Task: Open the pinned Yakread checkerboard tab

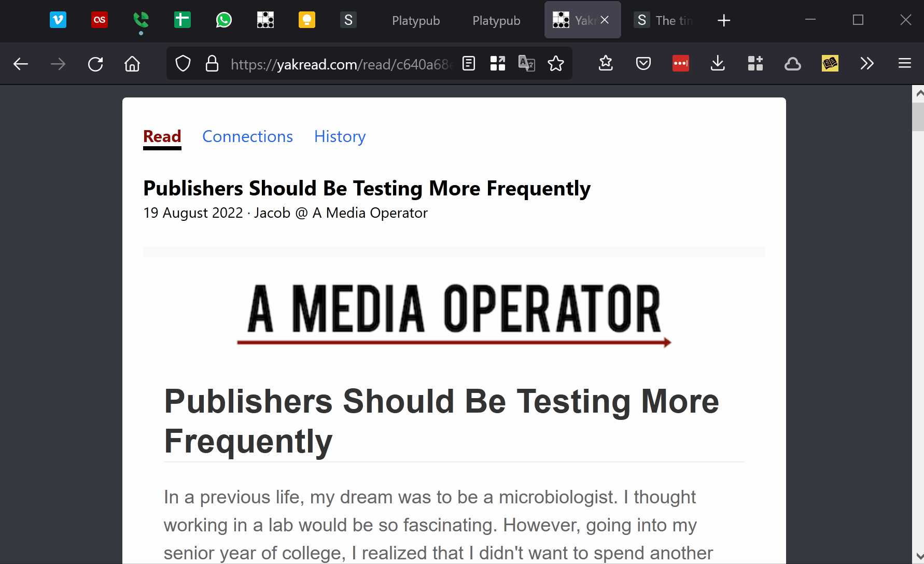Action: pyautogui.click(x=265, y=20)
